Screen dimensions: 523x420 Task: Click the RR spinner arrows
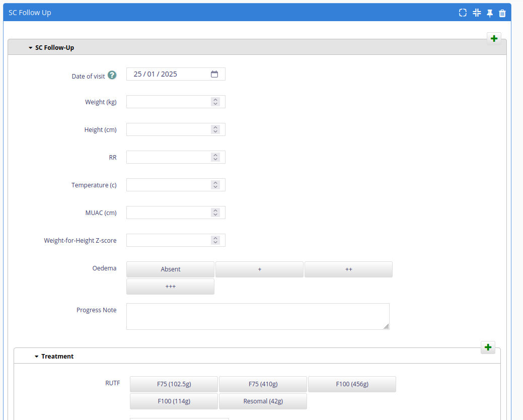click(x=215, y=157)
